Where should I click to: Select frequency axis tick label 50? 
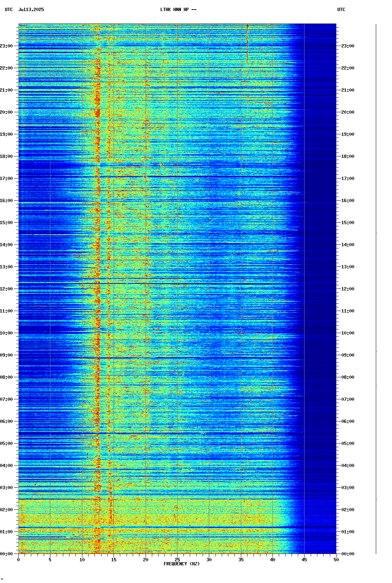(x=336, y=560)
